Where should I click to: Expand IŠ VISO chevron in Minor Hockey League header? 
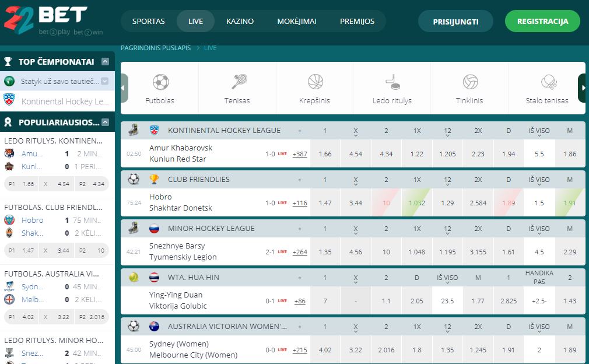click(x=539, y=233)
